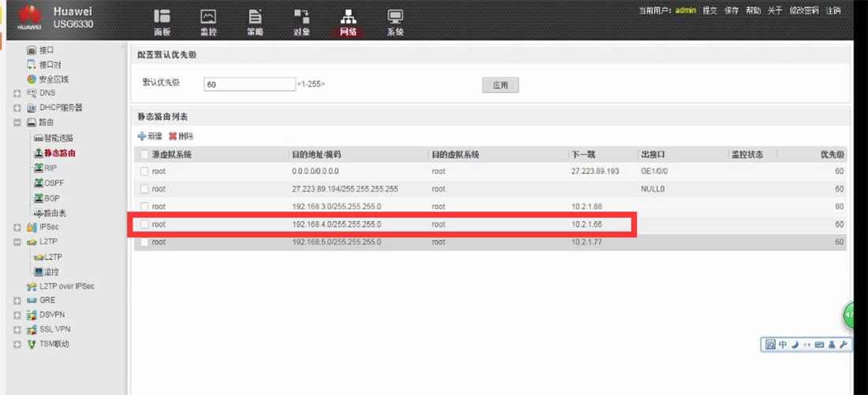Tick checkbox for route 192.168.4.0
This screenshot has height=395, width=868.
click(144, 224)
